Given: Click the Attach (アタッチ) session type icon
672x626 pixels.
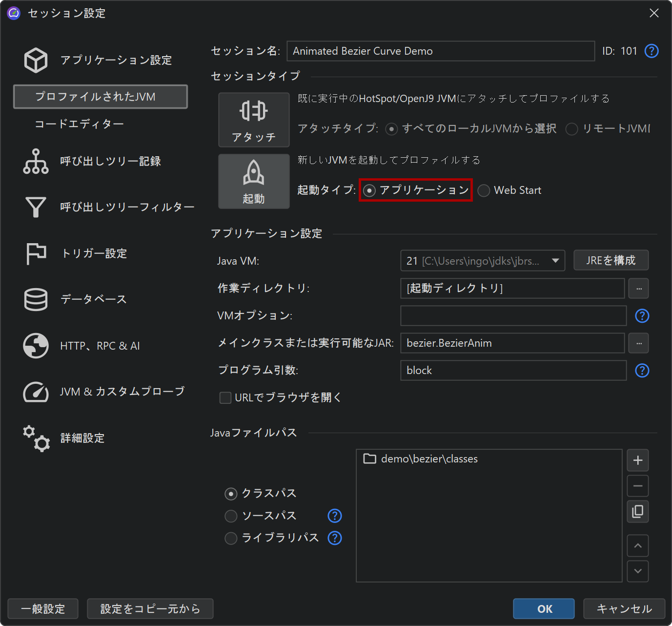Looking at the screenshot, I should (x=253, y=112).
